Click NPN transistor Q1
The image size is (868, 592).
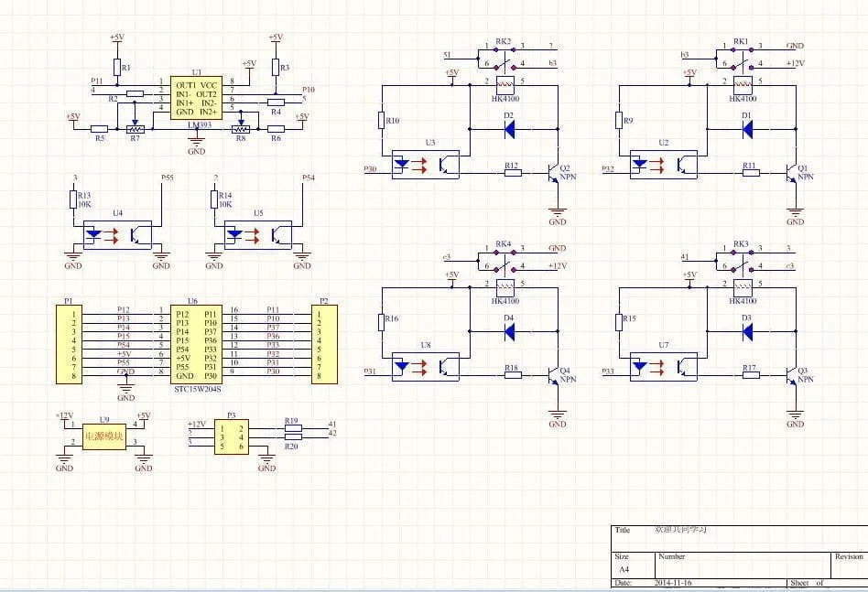point(790,171)
